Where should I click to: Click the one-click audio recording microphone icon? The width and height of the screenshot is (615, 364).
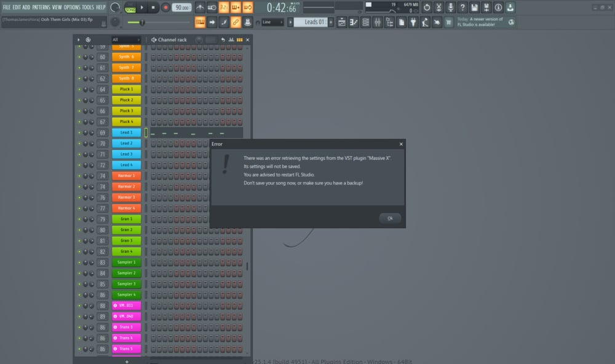pos(450,7)
